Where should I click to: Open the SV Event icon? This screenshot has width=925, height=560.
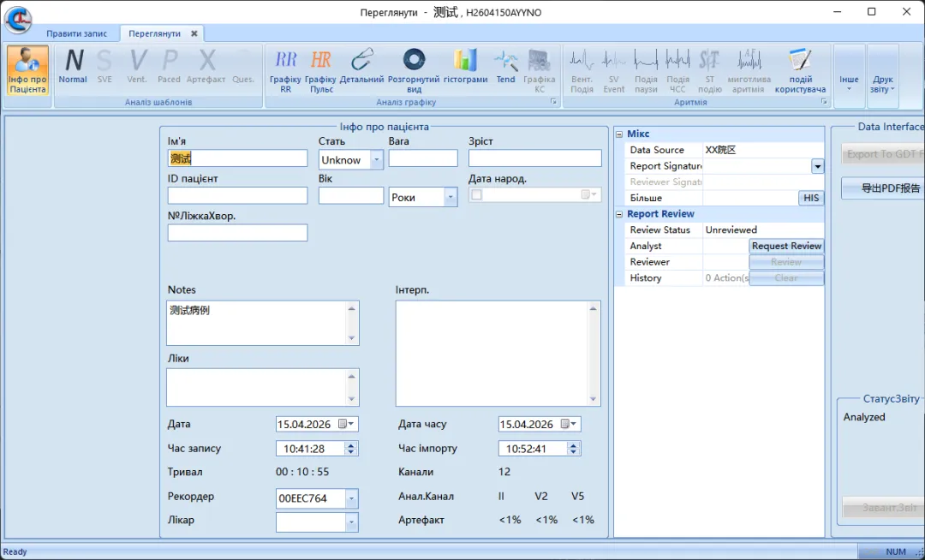[x=613, y=70]
